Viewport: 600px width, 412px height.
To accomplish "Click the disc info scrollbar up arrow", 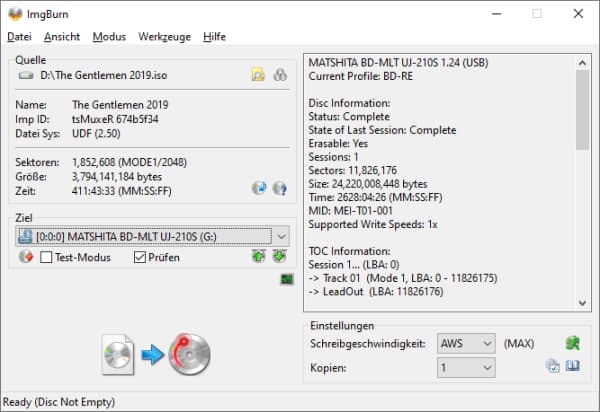I will pyautogui.click(x=582, y=62).
